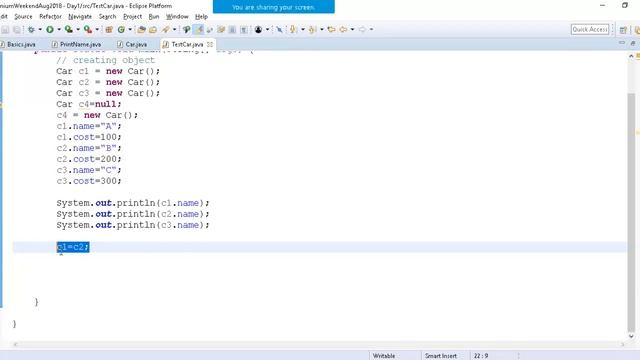Toggle the second icon right of highlighted toggle
The image size is (640, 360).
pos(221,29)
